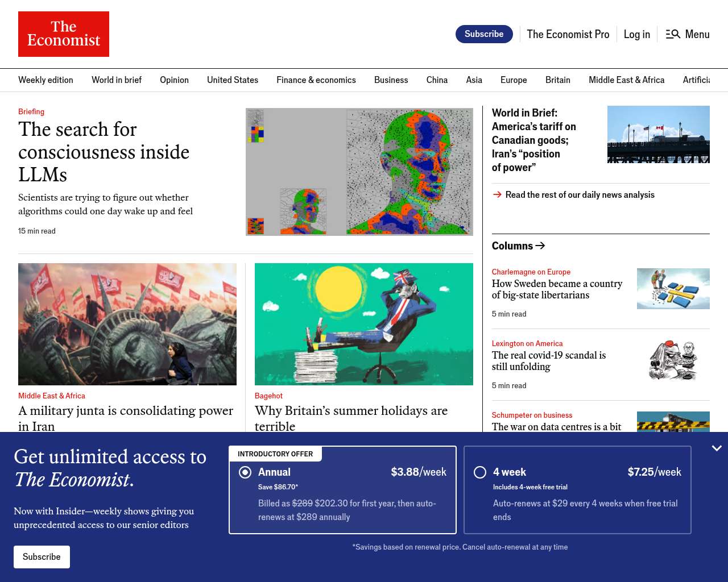Click the 'INTRODUCTORY OFFER' badge

[275, 454]
